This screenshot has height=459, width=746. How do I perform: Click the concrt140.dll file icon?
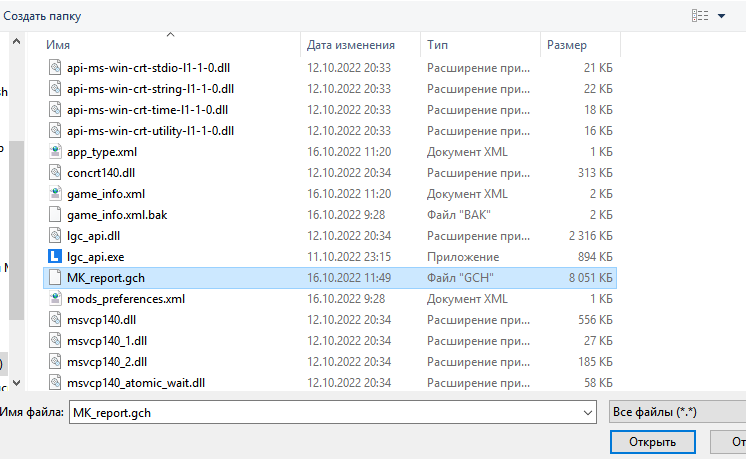(55, 173)
